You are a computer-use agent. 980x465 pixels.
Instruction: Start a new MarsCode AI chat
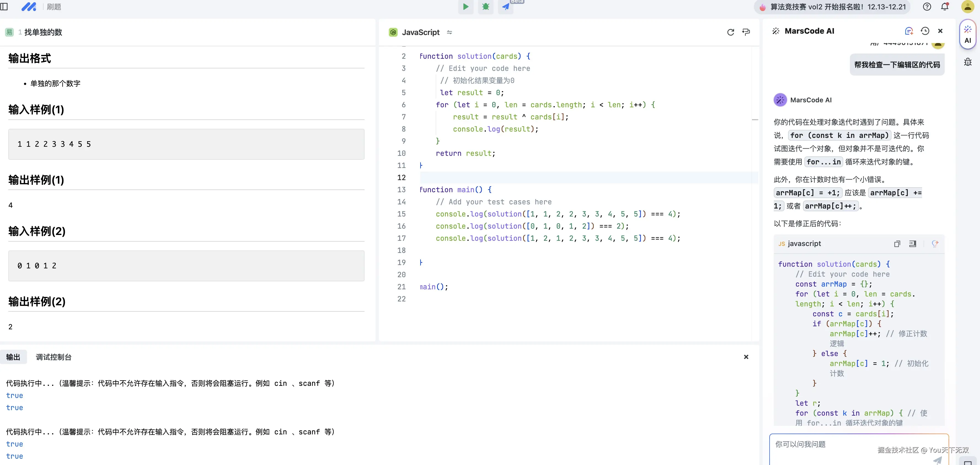click(909, 31)
